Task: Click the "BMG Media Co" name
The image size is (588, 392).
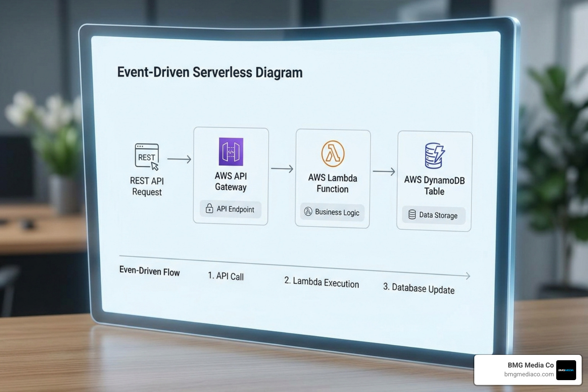Action: coord(531,365)
